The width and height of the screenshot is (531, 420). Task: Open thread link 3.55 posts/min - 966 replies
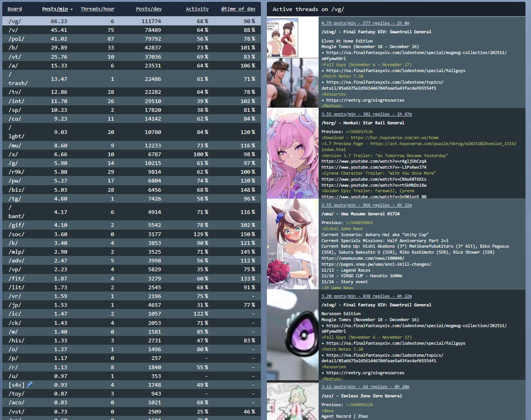coord(367,205)
